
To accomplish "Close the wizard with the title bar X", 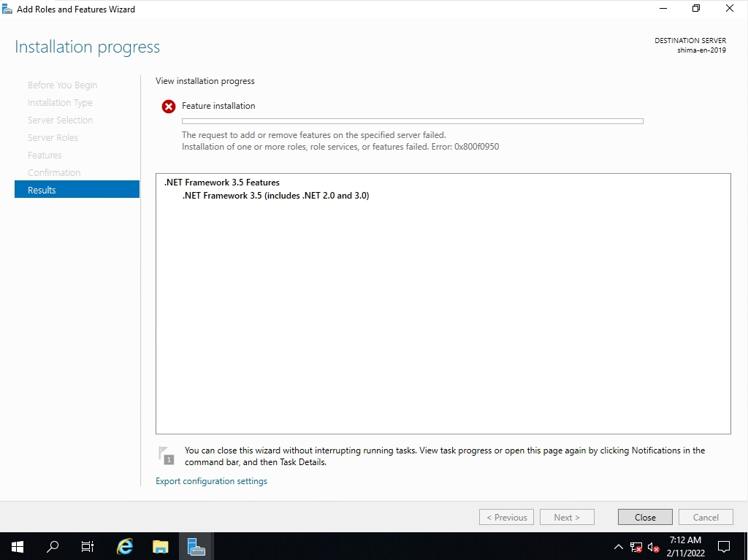I will 730,9.
